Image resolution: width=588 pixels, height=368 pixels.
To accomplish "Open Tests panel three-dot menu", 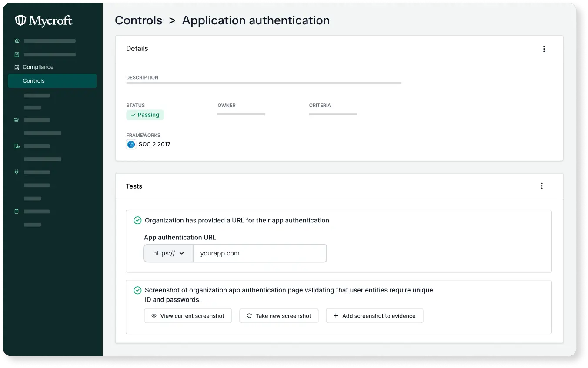I will (x=542, y=186).
